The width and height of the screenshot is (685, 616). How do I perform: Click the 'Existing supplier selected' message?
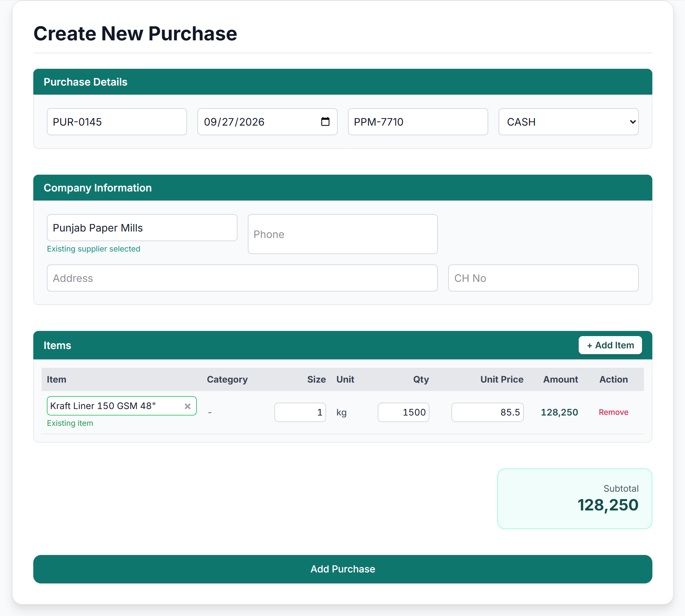(x=93, y=249)
